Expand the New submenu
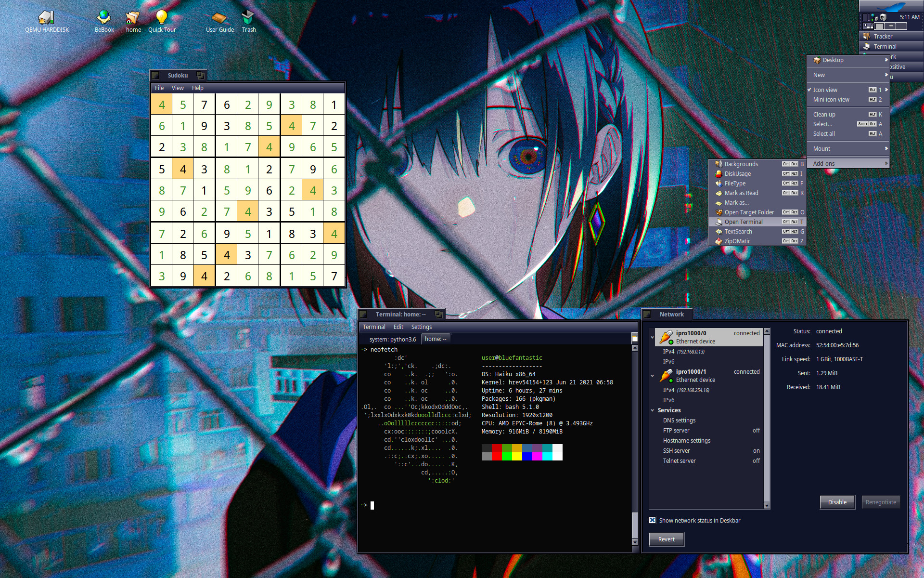This screenshot has width=924, height=578. click(848, 75)
